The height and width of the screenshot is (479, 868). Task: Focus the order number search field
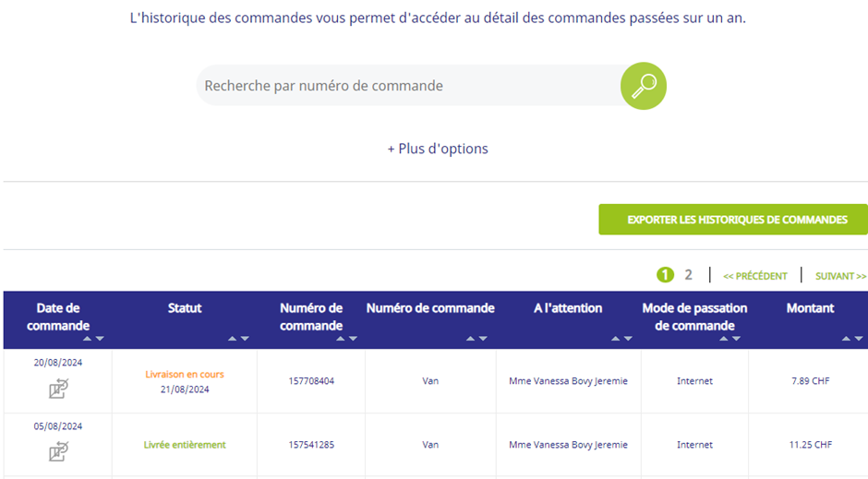point(410,86)
